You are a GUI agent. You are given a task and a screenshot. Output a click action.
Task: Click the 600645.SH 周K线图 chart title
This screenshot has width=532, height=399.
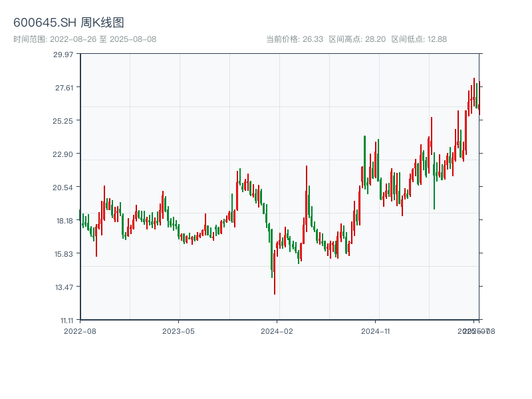click(68, 23)
